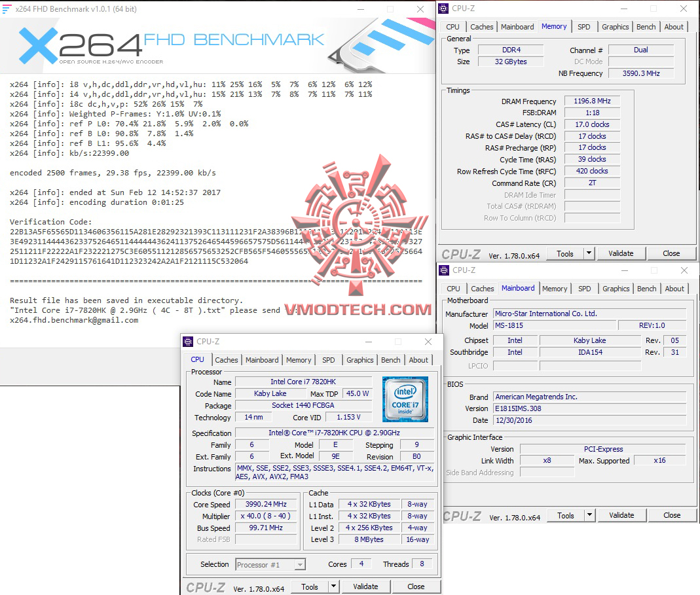Screen dimensions: 700x595
Task: Open Graphics tab in Memory window
Action: click(x=615, y=27)
